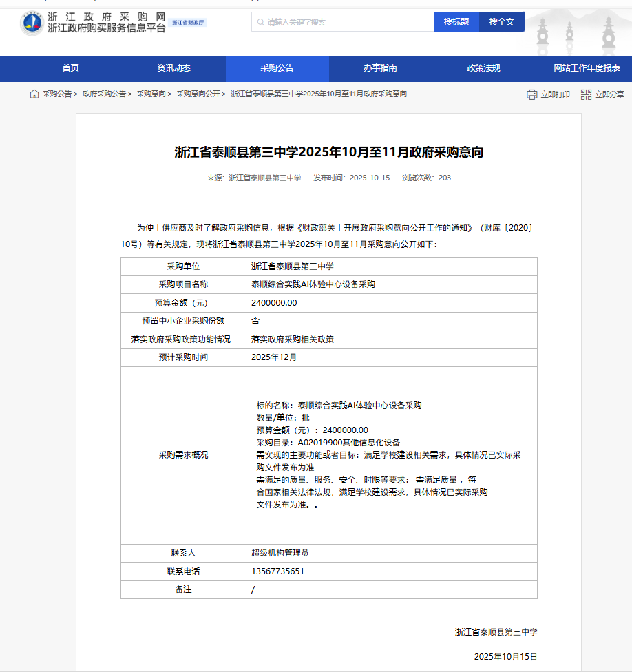Open the 首页 navigation tab
The height and width of the screenshot is (672, 632).
pos(70,68)
